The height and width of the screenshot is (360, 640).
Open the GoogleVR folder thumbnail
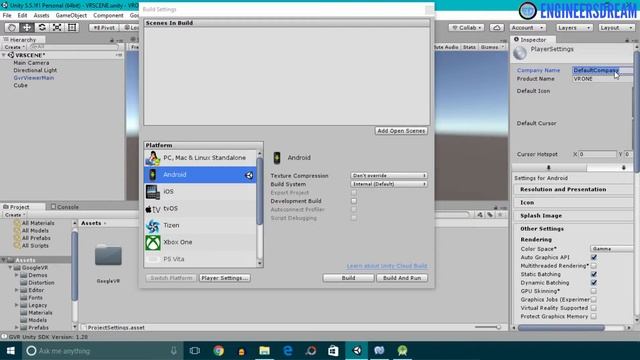(108, 256)
